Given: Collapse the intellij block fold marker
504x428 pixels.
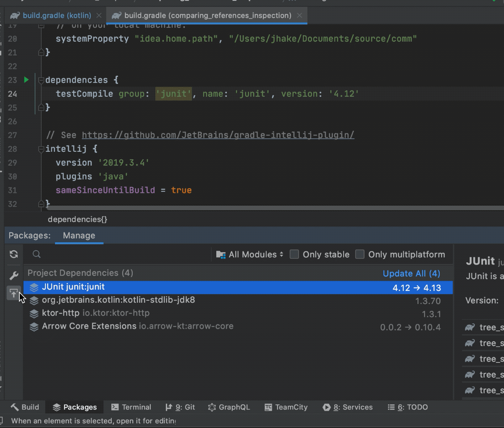Looking at the screenshot, I should [x=41, y=149].
